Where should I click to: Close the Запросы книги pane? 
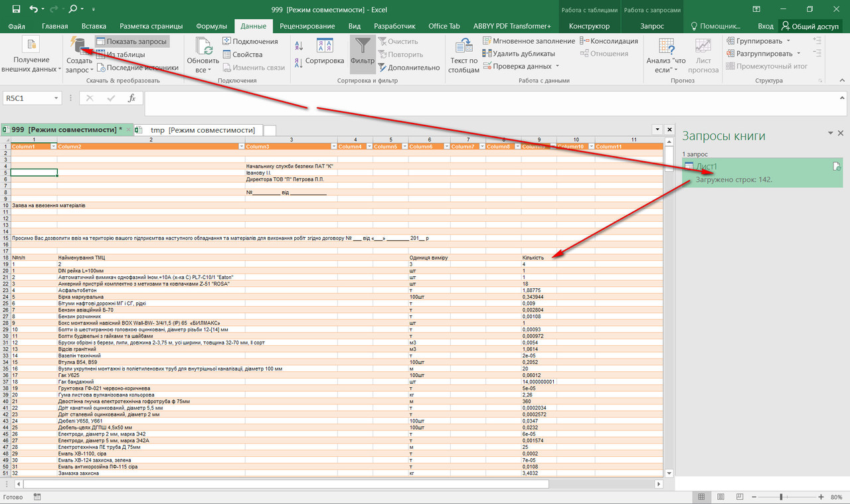(x=840, y=133)
